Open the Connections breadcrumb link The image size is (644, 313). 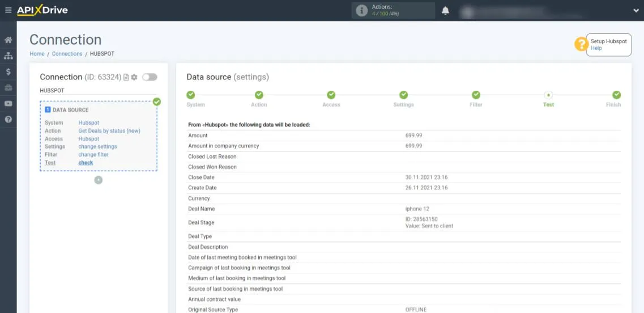pos(67,54)
